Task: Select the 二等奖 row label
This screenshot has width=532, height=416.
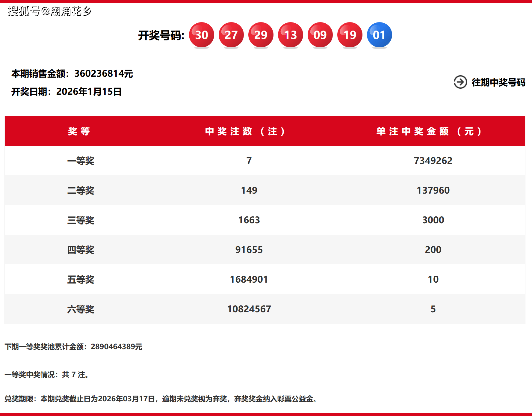Action: pos(81,190)
